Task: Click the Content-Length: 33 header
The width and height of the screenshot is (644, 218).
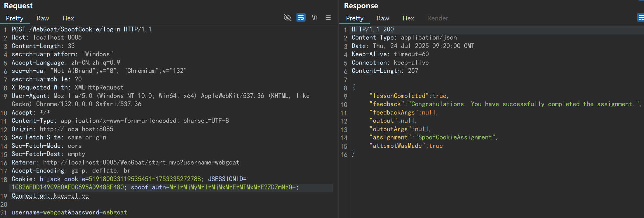Action: [43, 46]
